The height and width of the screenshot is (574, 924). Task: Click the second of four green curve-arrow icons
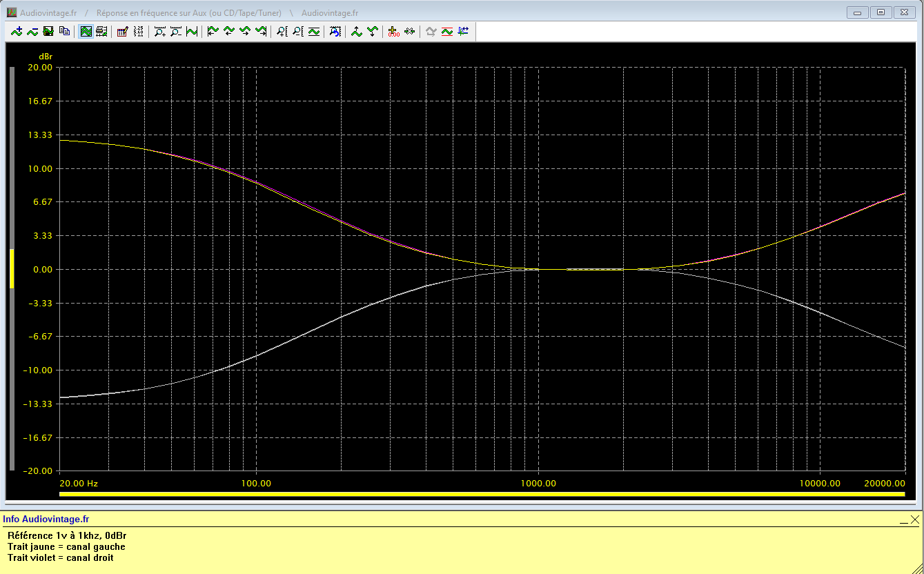coord(229,31)
